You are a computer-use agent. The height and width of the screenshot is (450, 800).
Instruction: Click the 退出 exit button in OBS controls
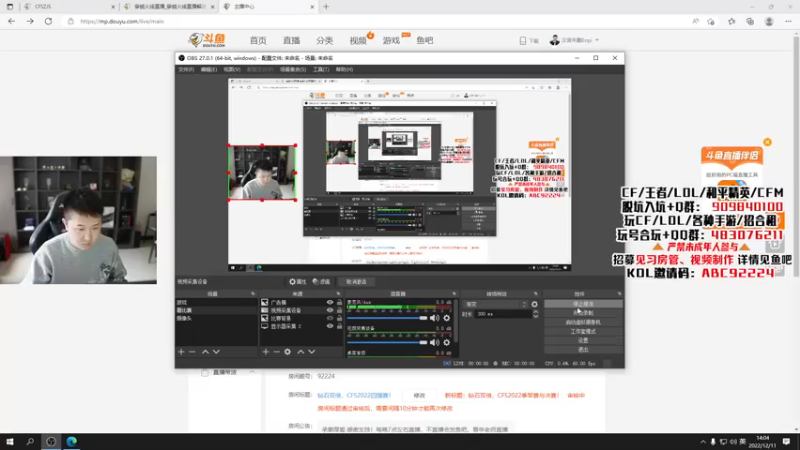pyautogui.click(x=583, y=349)
